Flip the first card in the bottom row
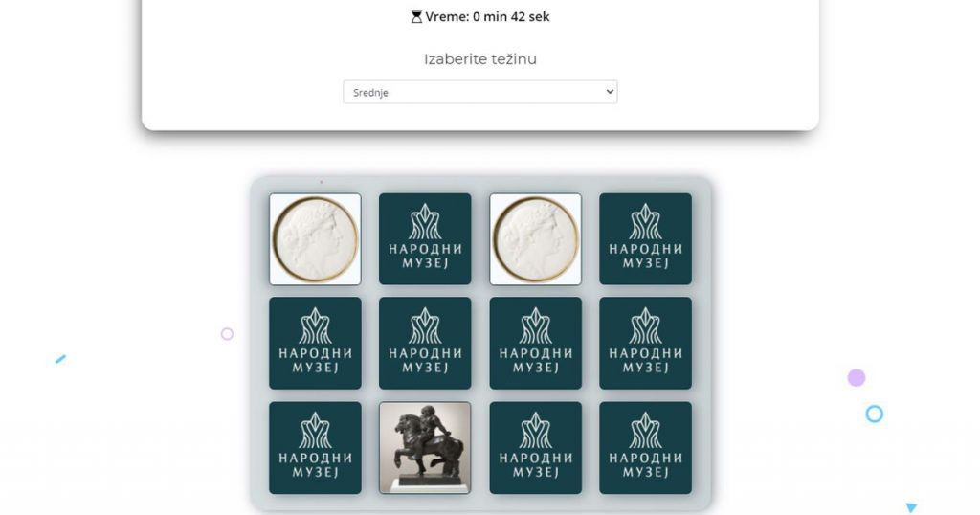Viewport: 980px width, 515px height. tap(315, 447)
